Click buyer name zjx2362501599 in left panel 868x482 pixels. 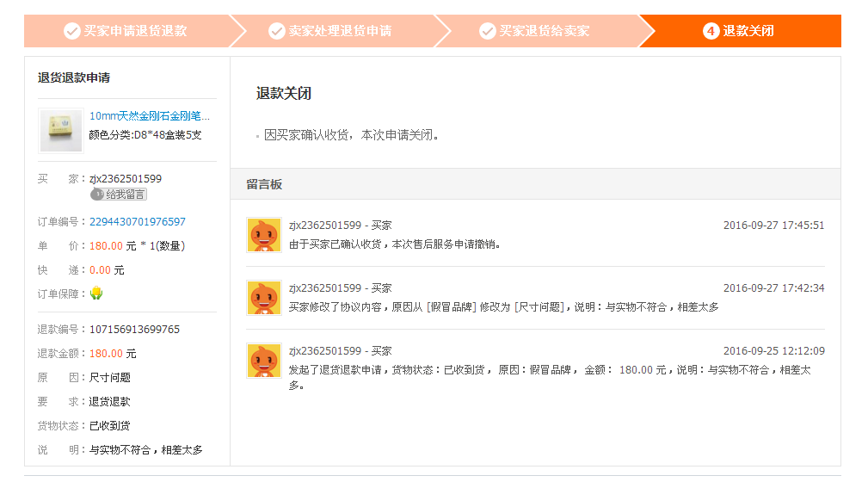126,179
